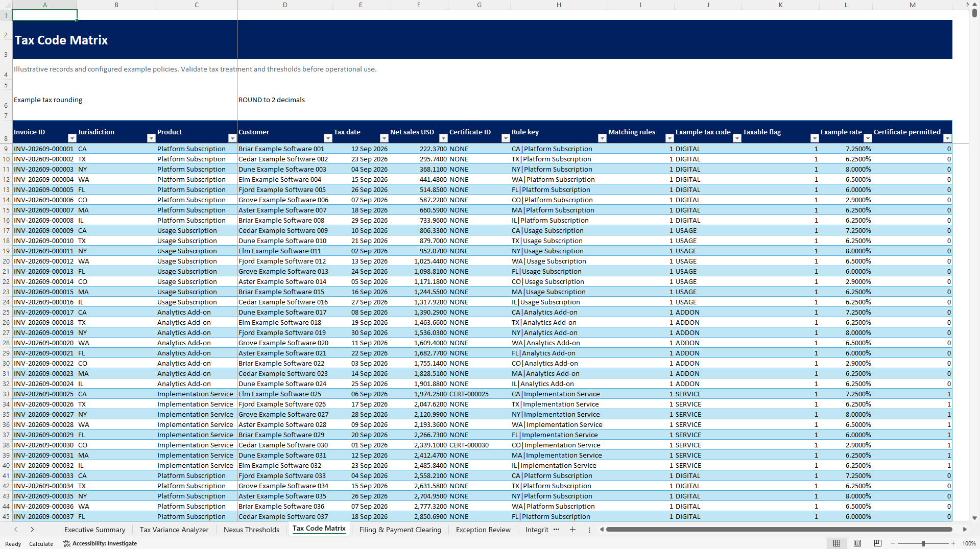Image resolution: width=980 pixels, height=549 pixels.
Task: Add a new sheet with plus icon
Action: point(572,530)
